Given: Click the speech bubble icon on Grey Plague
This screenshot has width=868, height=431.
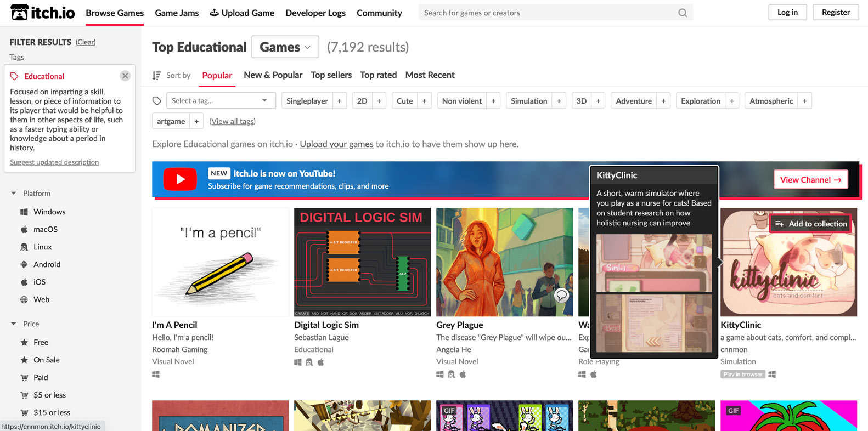Looking at the screenshot, I should [561, 296].
